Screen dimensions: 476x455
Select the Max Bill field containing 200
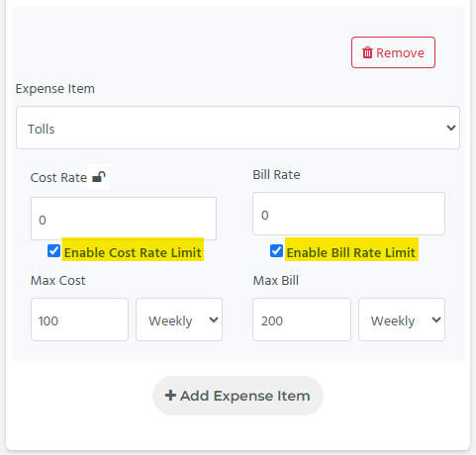[x=302, y=319]
